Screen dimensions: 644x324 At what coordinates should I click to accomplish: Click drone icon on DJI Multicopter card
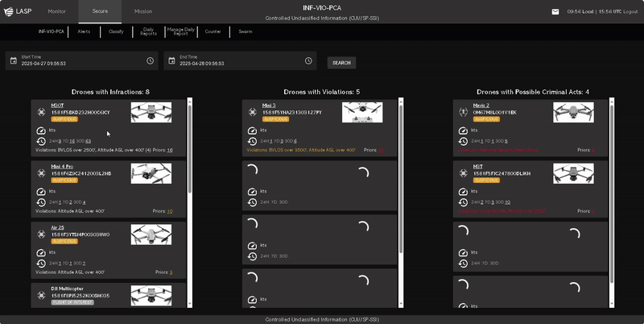click(x=41, y=295)
